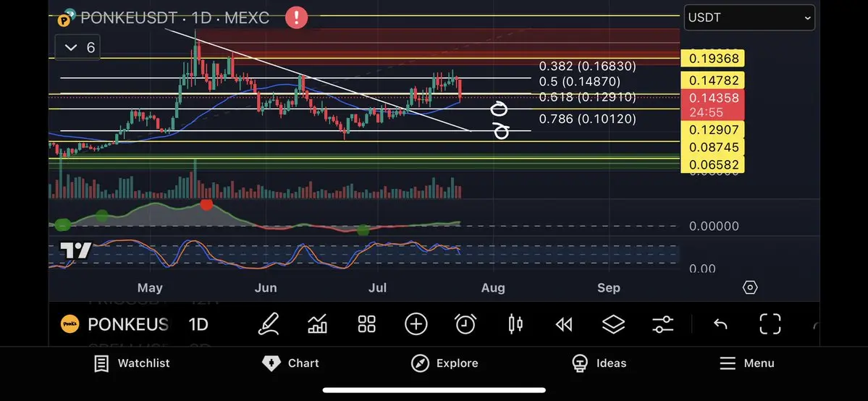Switch to the Chart tab
This screenshot has height=401, width=868.
point(290,363)
